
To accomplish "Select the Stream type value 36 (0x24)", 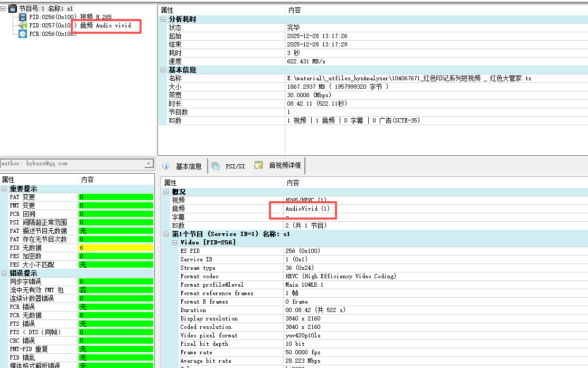I will pyautogui.click(x=299, y=268).
